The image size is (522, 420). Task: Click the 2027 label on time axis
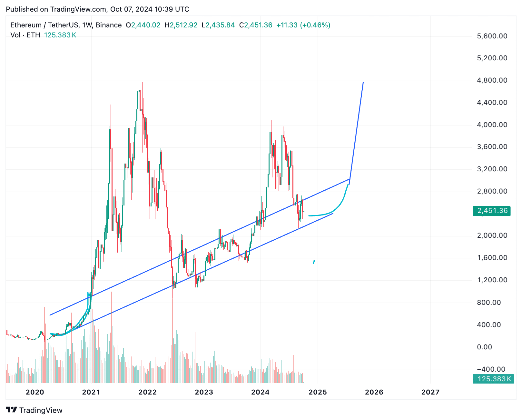[x=431, y=392]
